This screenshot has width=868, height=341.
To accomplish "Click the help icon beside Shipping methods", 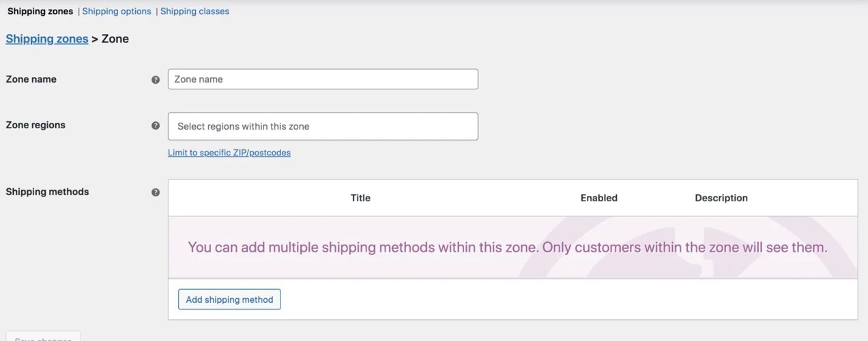I will pos(156,192).
